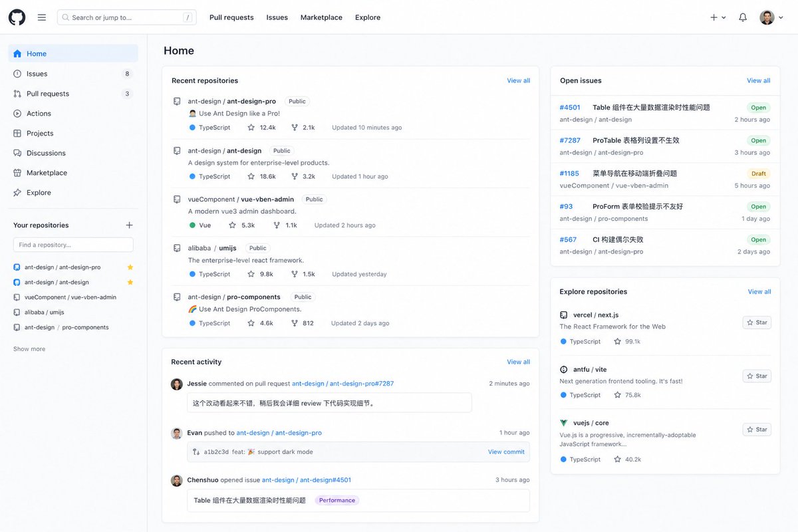Click star count 4.6k on pro-components

[x=260, y=323]
